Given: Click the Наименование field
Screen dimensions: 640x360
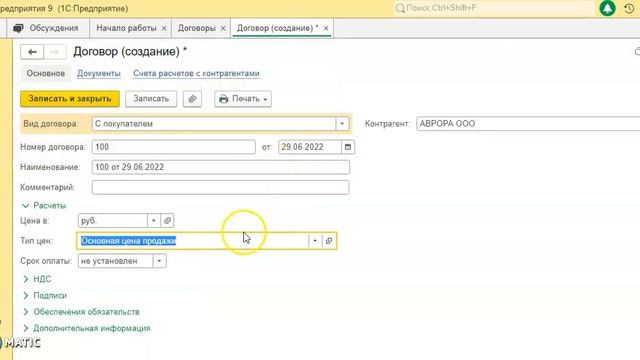Looking at the screenshot, I should (x=220, y=167).
